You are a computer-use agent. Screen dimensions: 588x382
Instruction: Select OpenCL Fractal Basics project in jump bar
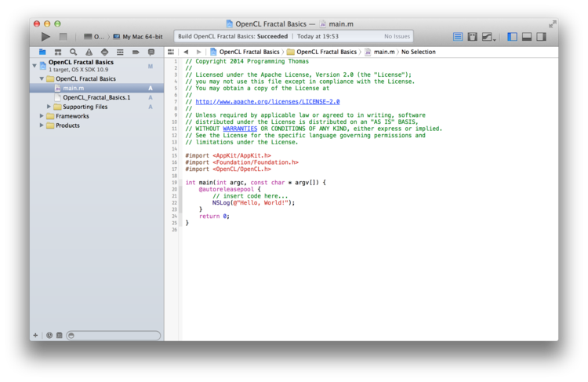245,52
